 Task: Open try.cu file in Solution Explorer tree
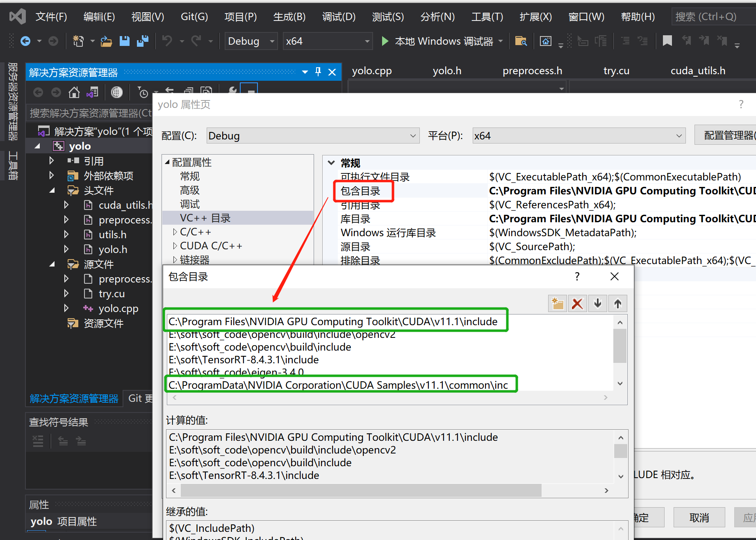point(112,294)
